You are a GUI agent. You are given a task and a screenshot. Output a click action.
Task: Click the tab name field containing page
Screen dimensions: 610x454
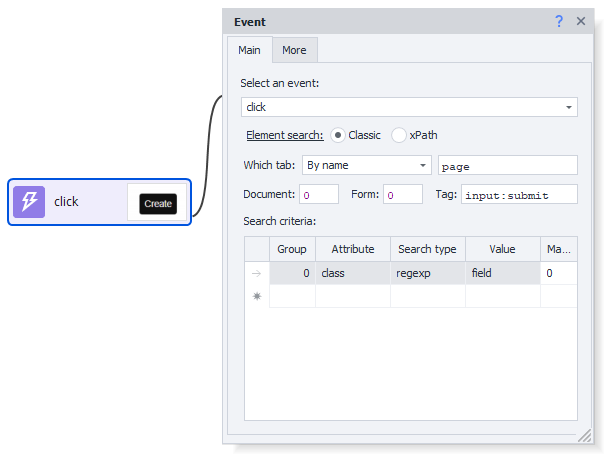point(507,166)
